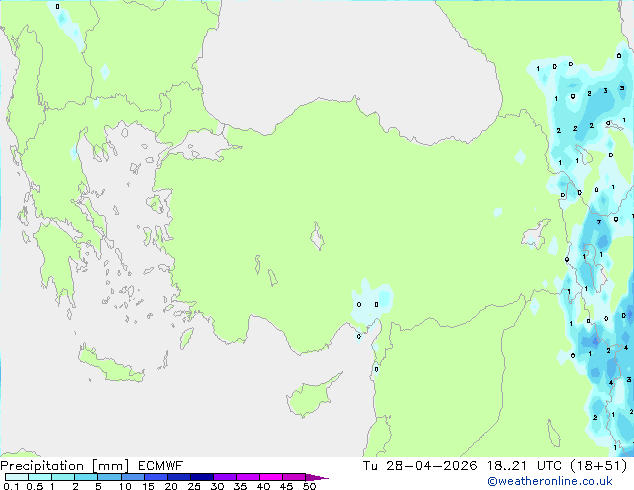This screenshot has height=490, width=634.
Task: Choose the 40–45 mm magenta legend swatch
Action: (x=271, y=477)
